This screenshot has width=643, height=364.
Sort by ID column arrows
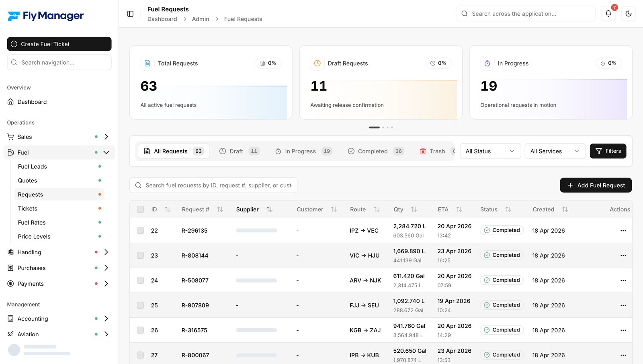pos(168,209)
